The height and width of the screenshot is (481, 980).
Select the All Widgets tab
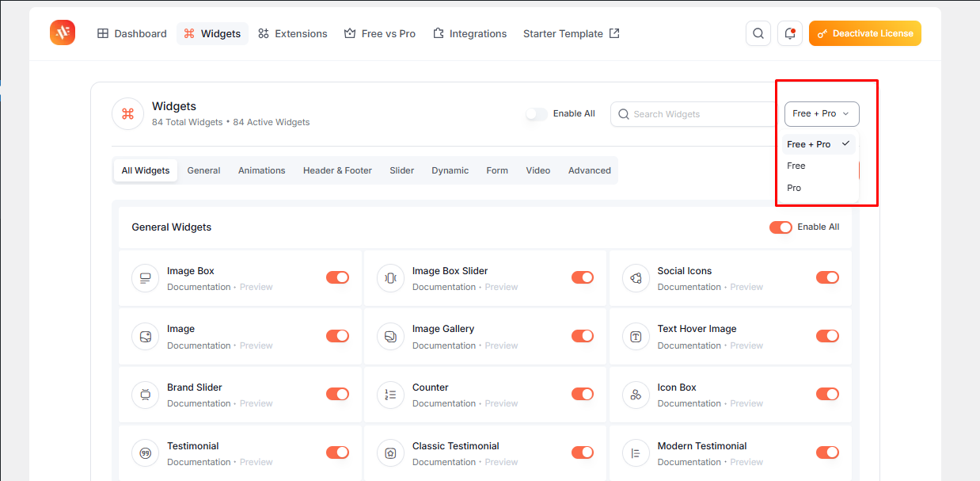coord(146,170)
